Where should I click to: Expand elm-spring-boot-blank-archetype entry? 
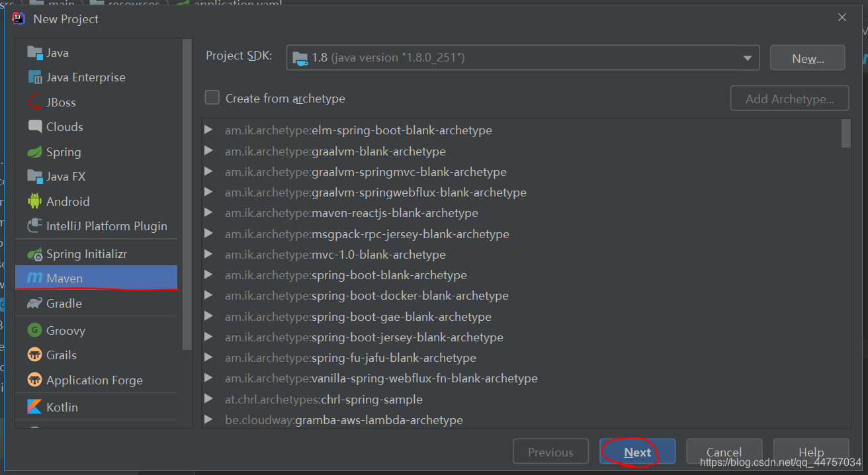[x=209, y=130]
